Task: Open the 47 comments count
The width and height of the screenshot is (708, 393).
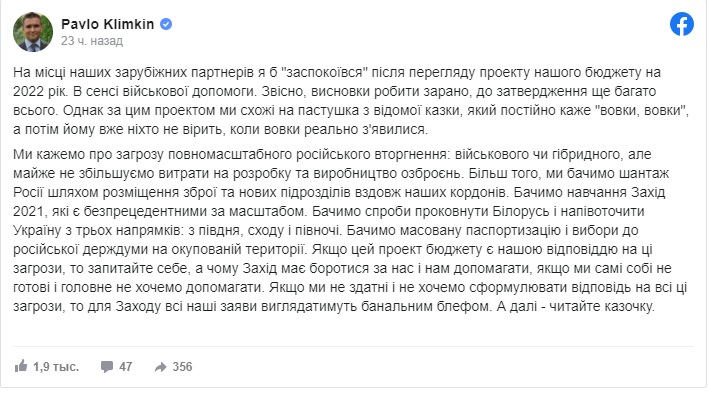Action: coord(126,367)
